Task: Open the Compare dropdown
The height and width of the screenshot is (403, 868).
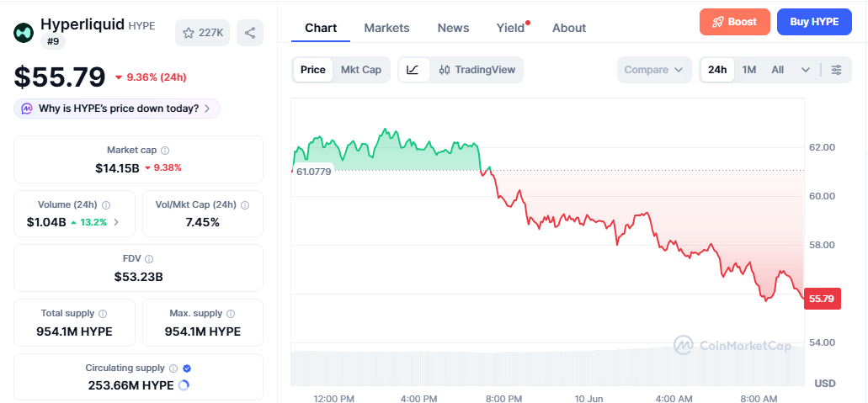Action: [x=654, y=70]
